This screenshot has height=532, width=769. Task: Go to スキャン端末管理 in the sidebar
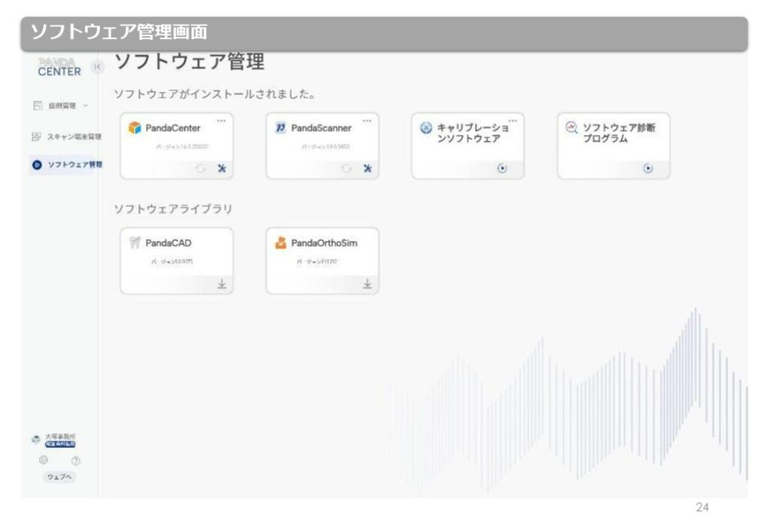68,137
